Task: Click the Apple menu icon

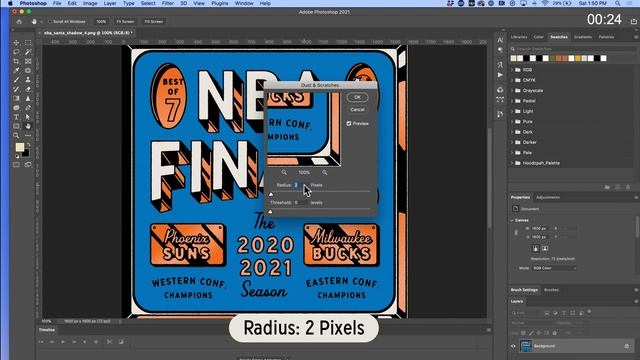Action: pyautogui.click(x=10, y=3)
